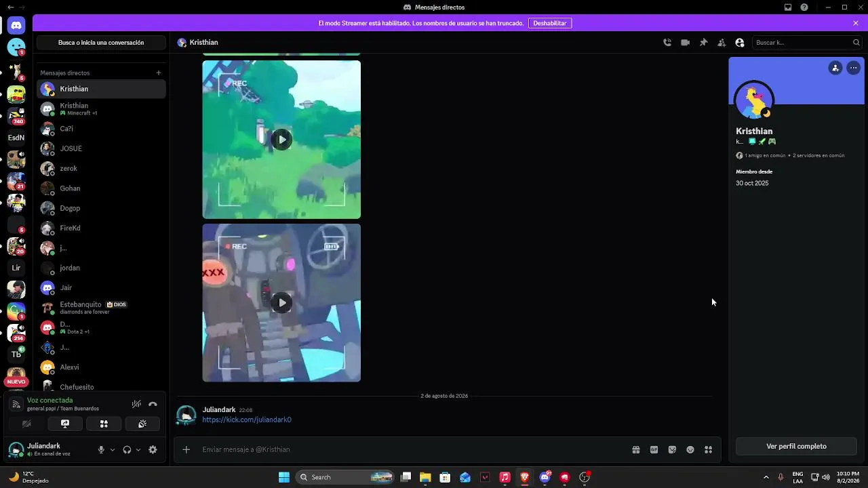View mutual friends '1 amigo en común'
Image resolution: width=868 pixels, height=488 pixels.
[761, 156]
